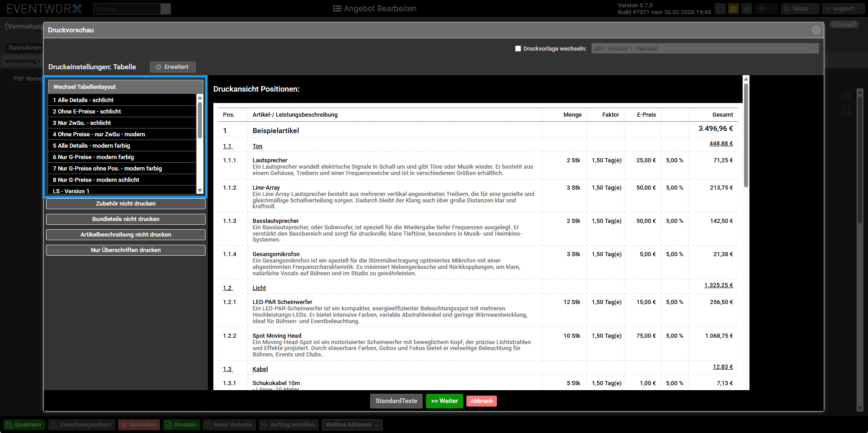Close the Druckvorschau dialog with the X icon
Image resolution: width=868 pixels, height=433 pixels.
tap(816, 30)
